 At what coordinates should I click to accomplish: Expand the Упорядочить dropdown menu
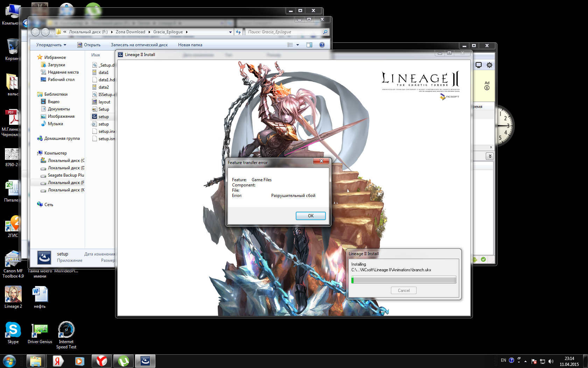(51, 45)
